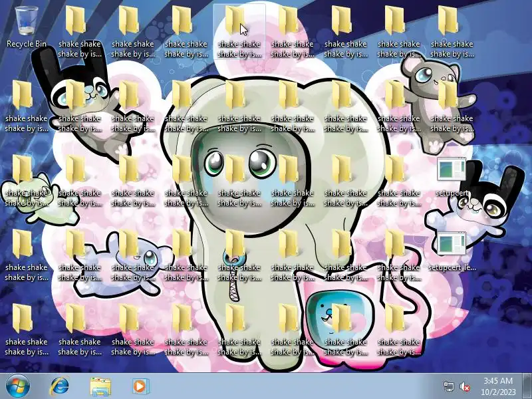Open the Windows Start menu orb

pos(18,386)
